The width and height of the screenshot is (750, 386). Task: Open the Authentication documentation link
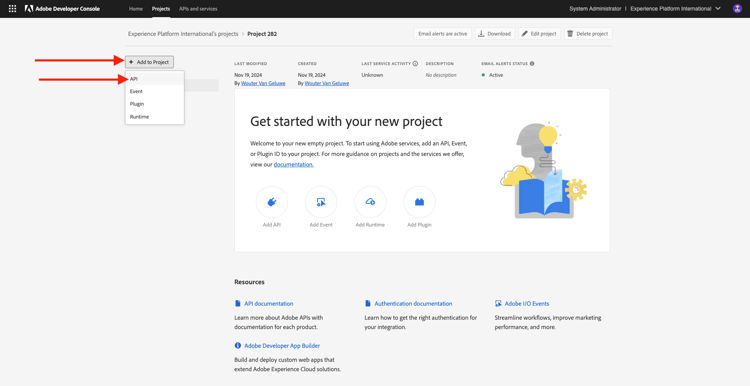click(x=413, y=304)
